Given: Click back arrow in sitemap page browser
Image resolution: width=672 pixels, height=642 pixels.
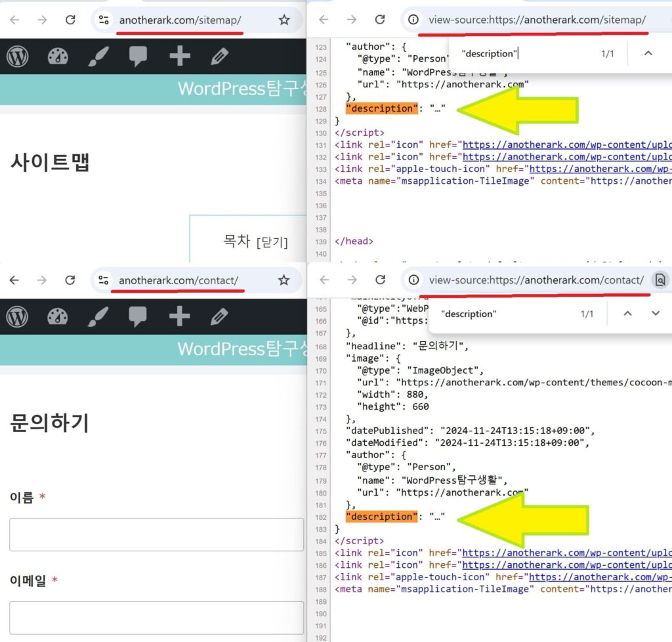Looking at the screenshot, I should pyautogui.click(x=14, y=20).
